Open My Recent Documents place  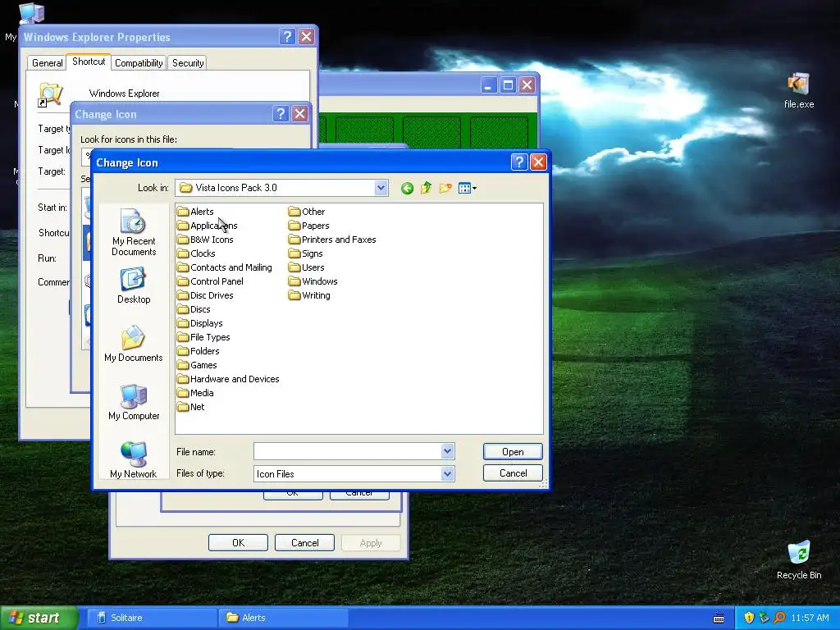[134, 232]
